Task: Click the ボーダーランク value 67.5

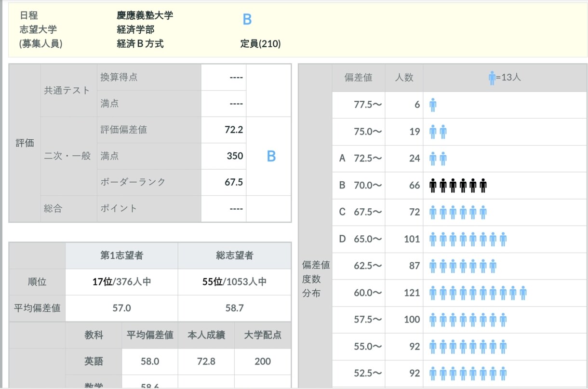Action: [234, 182]
